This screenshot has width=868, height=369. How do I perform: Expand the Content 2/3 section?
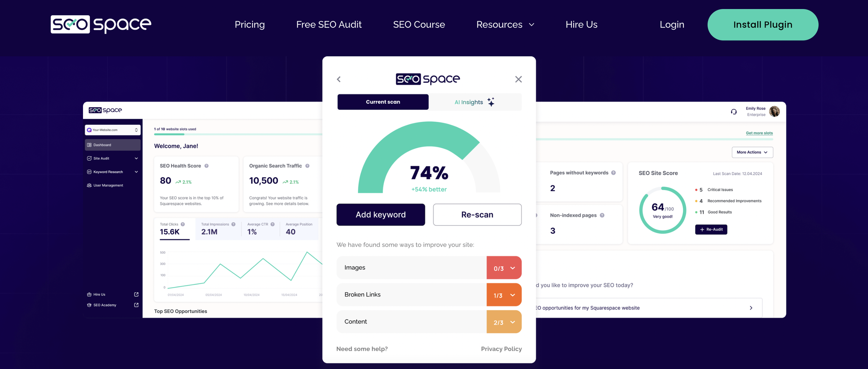click(429, 322)
